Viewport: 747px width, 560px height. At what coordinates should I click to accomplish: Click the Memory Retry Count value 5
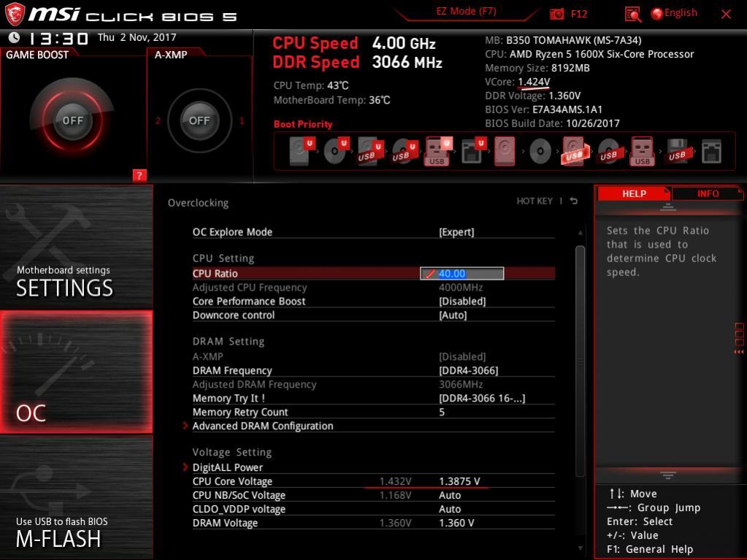coord(442,412)
